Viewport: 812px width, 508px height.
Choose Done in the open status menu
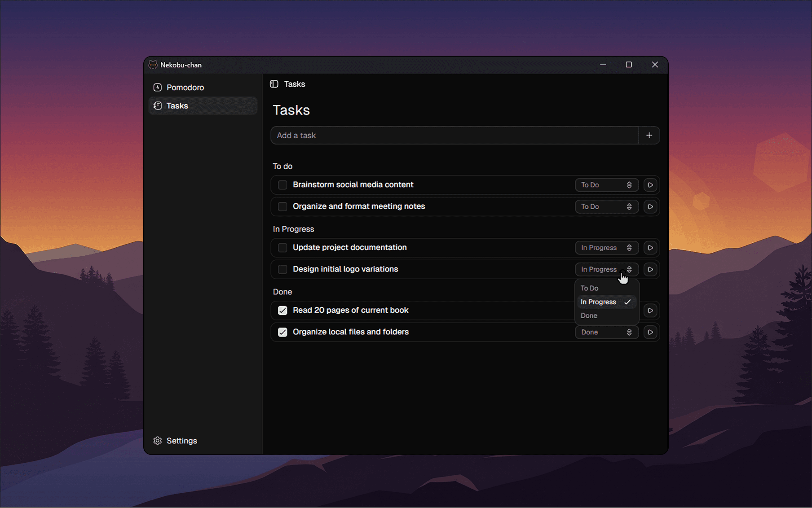607,315
